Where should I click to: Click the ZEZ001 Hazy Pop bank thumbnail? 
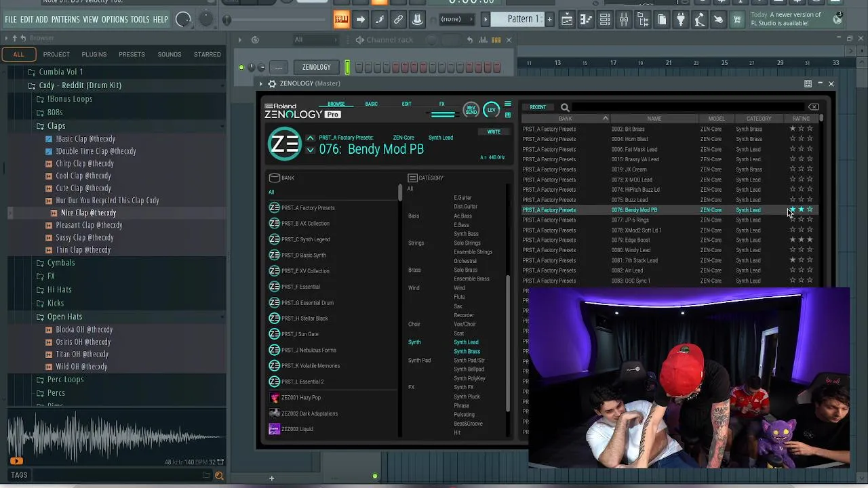pos(274,398)
